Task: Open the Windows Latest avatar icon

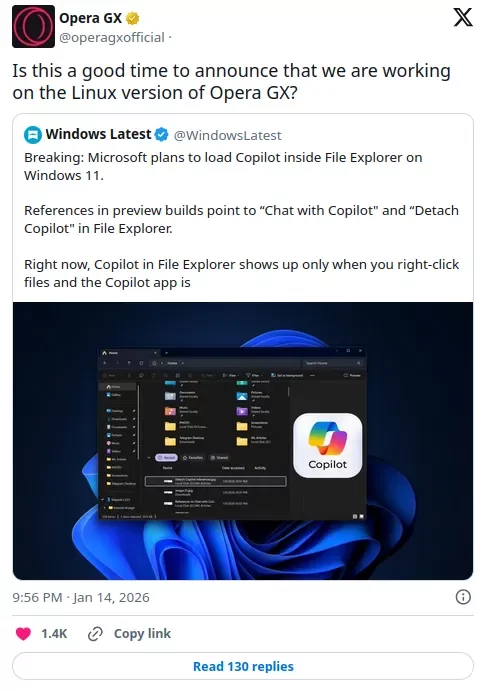Action: pos(33,135)
